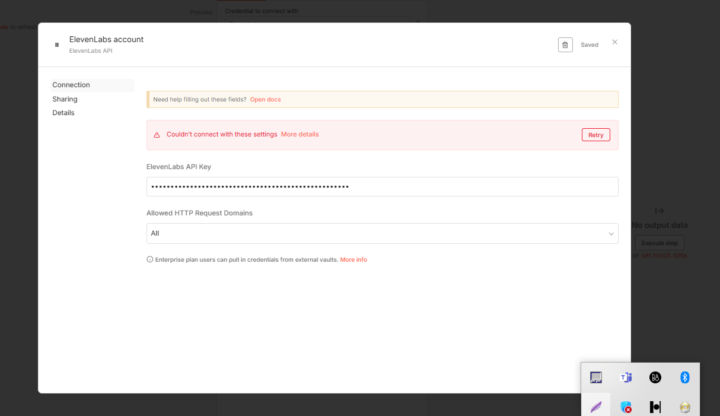Viewport: 720px width, 416px height.
Task: Close the ElevenLabs account dialog
Action: (614, 42)
